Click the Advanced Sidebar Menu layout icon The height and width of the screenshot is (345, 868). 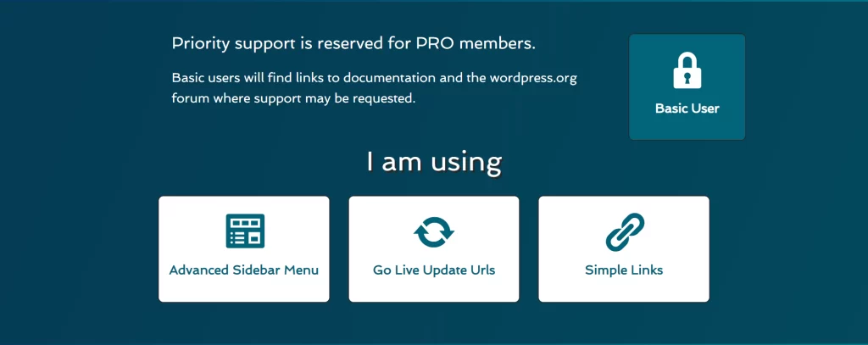pos(245,231)
